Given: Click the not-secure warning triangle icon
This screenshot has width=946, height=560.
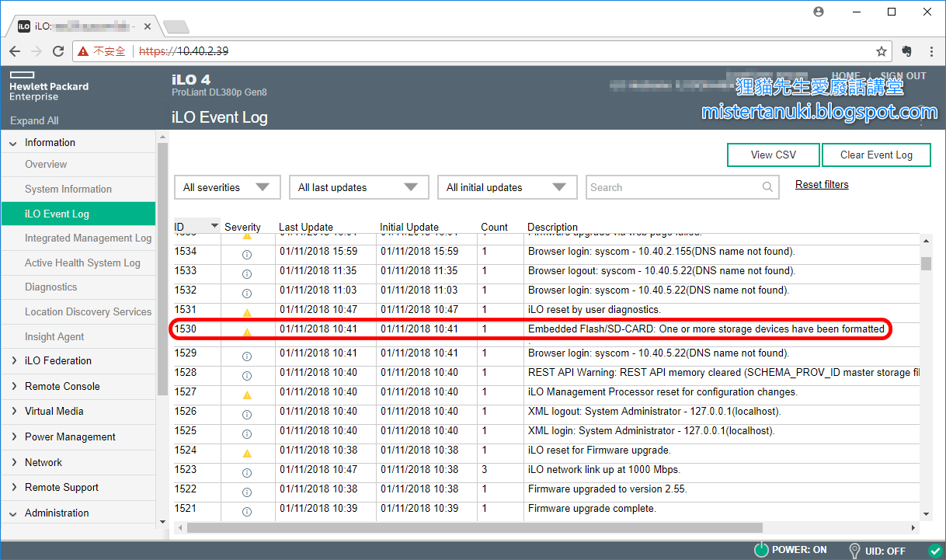Looking at the screenshot, I should coord(83,51).
